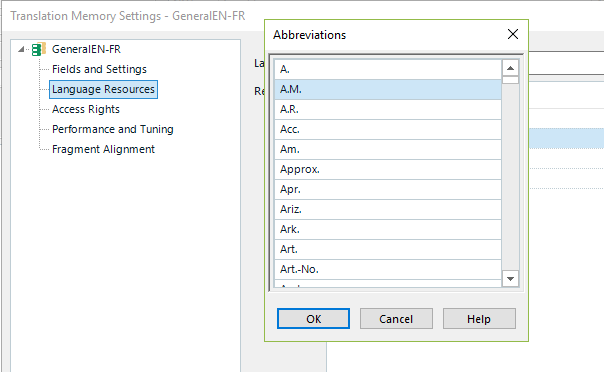
Task: Select the 'A.M.' abbreviation entry
Action: (x=388, y=89)
